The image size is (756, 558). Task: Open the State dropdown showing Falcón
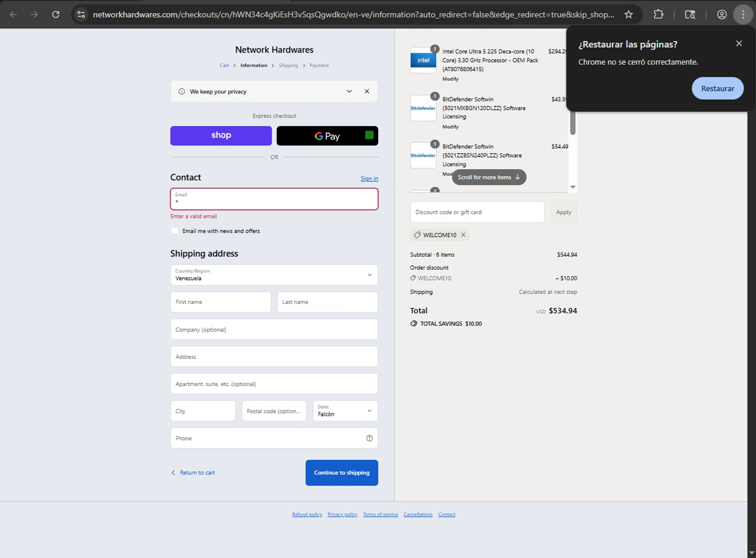pyautogui.click(x=345, y=411)
